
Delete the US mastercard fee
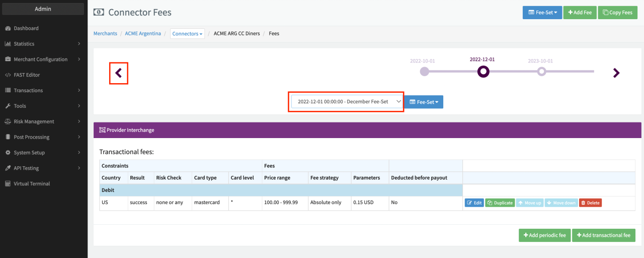(590, 203)
